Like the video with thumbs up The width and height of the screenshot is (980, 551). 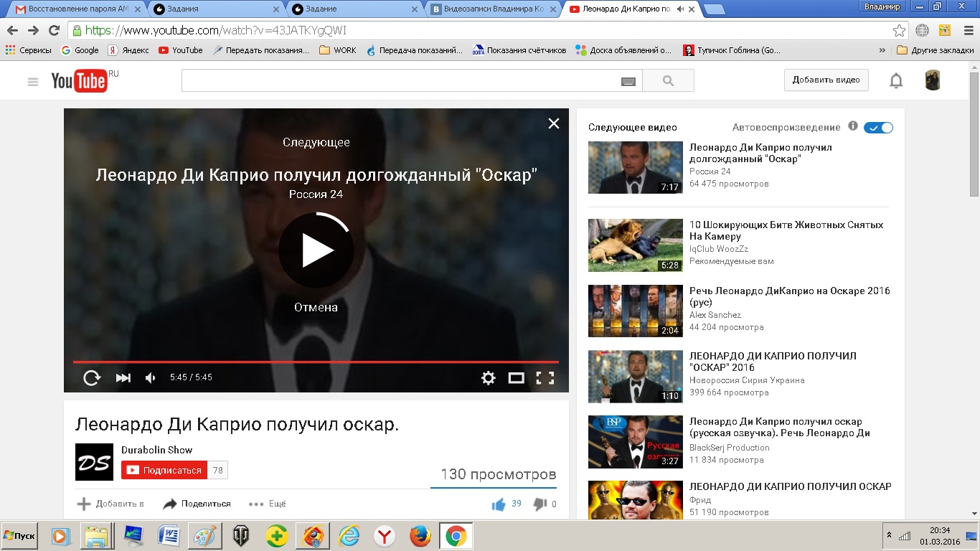coord(499,504)
